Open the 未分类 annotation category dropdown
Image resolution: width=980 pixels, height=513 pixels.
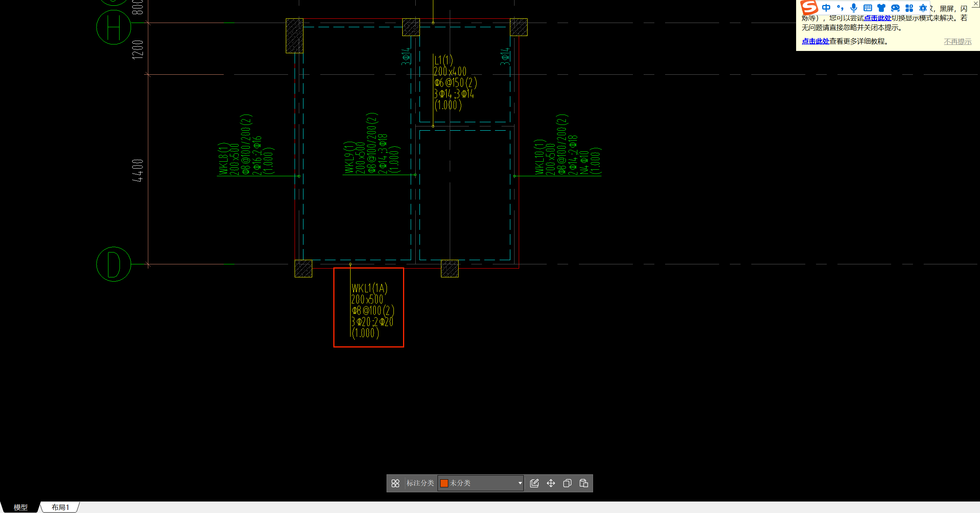click(x=481, y=483)
